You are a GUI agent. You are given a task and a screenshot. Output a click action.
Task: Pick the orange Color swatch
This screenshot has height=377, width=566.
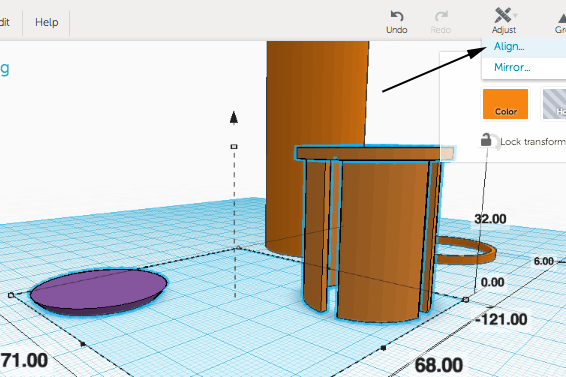pyautogui.click(x=505, y=104)
